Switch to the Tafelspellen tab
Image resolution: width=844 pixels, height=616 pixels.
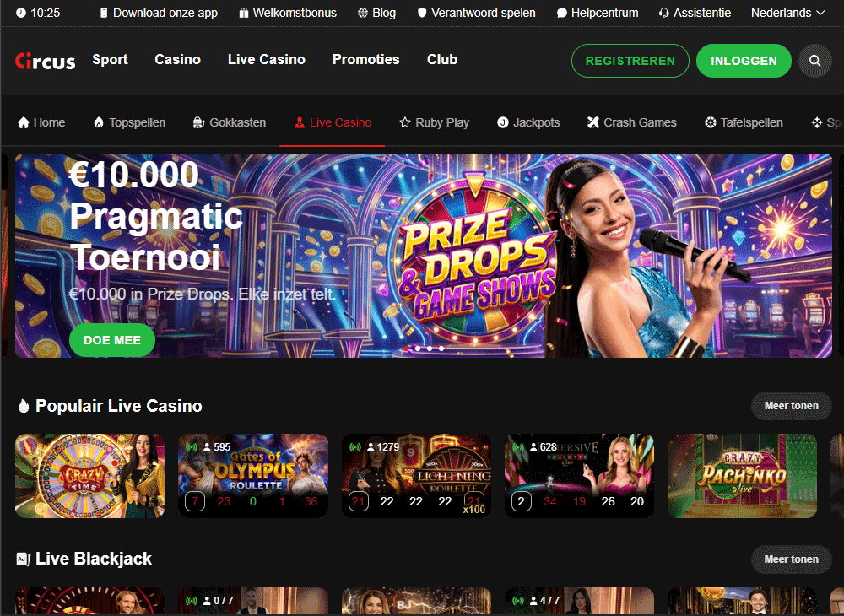tap(744, 122)
